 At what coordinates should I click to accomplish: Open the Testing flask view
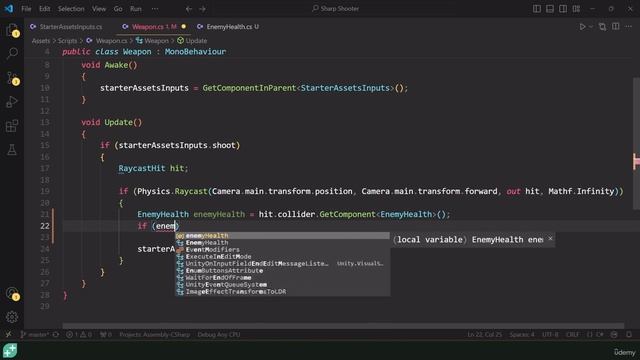tap(12, 150)
